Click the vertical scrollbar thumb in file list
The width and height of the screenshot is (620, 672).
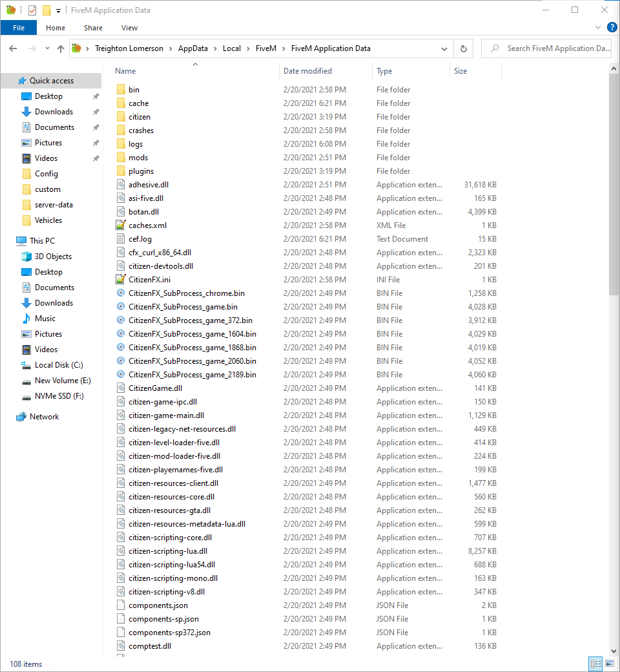point(614,184)
